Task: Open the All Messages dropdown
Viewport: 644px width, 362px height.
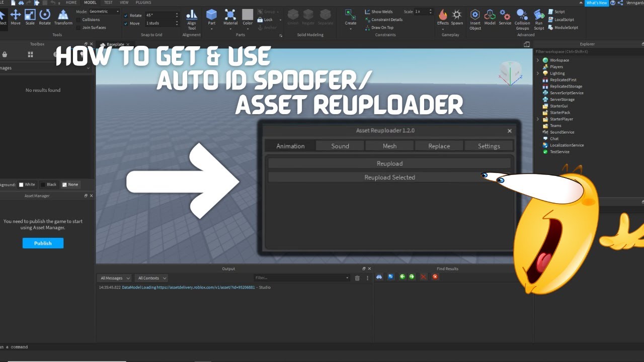Action: (115, 278)
